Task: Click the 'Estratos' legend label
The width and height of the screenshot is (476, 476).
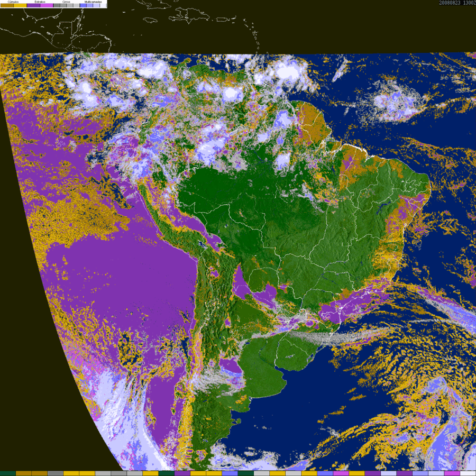Action: (40, 2)
